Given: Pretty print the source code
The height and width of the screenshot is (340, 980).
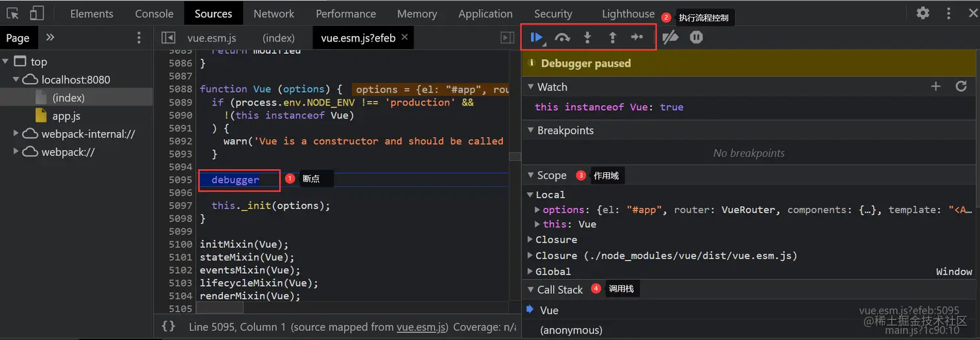Looking at the screenshot, I should (169, 326).
